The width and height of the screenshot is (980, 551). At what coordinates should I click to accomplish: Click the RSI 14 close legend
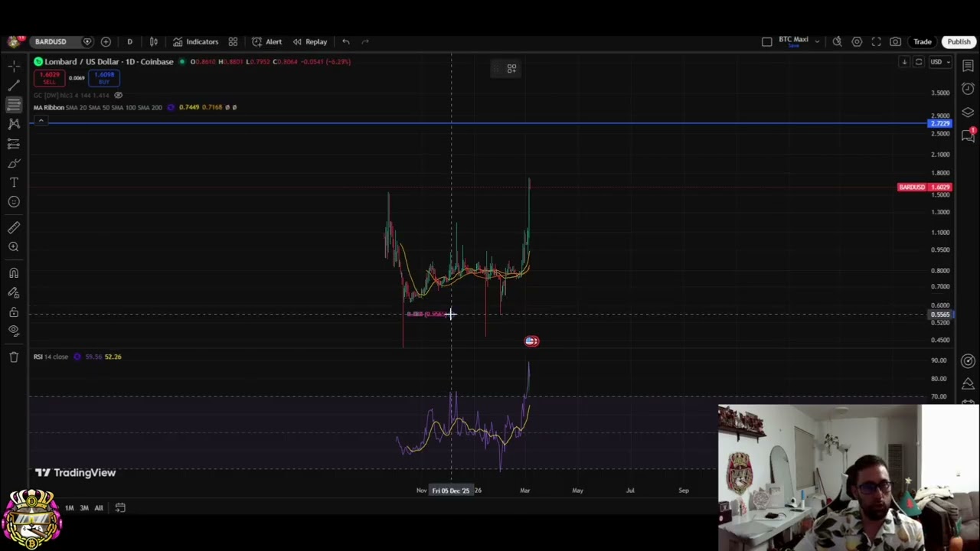[51, 357]
